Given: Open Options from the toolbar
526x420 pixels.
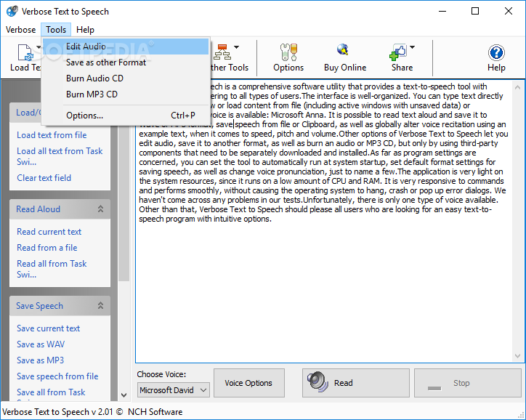Looking at the screenshot, I should 288,57.
